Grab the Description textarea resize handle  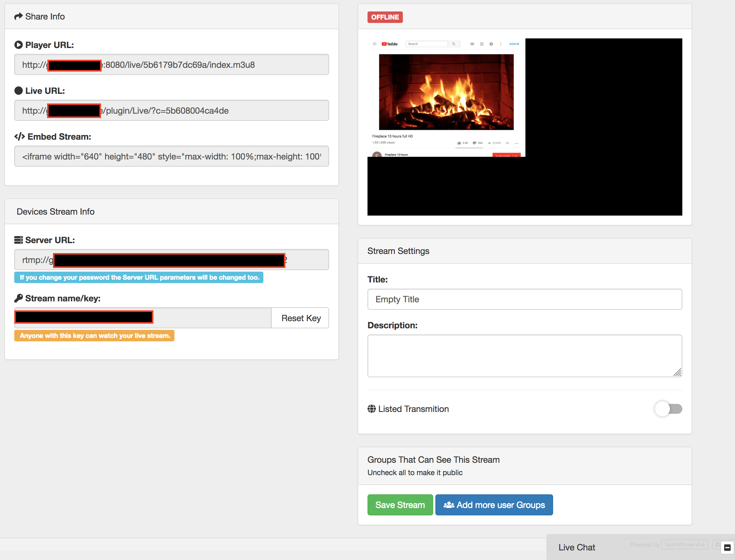point(677,372)
